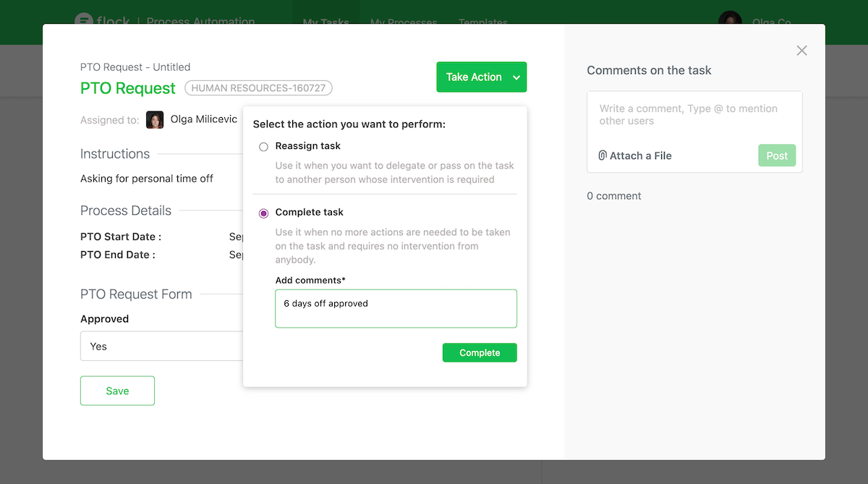Switch to the My Tasks tab

[x=325, y=22]
